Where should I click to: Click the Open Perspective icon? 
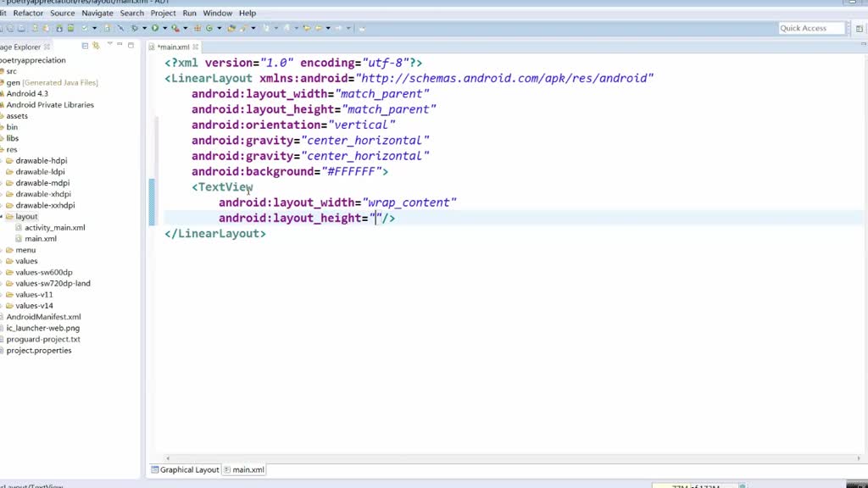click(860, 28)
